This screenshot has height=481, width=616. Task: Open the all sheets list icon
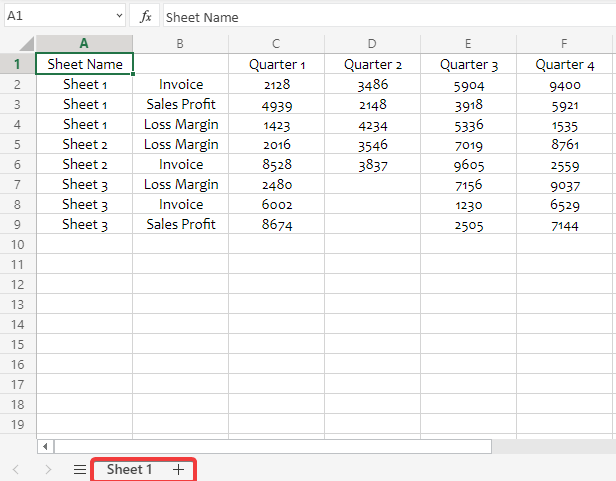(80, 469)
